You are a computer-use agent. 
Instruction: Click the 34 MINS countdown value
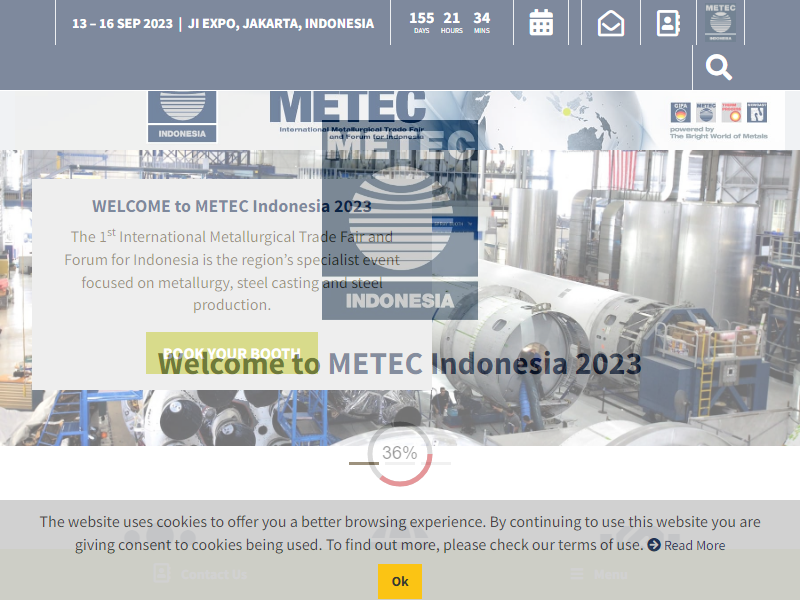pos(482,22)
